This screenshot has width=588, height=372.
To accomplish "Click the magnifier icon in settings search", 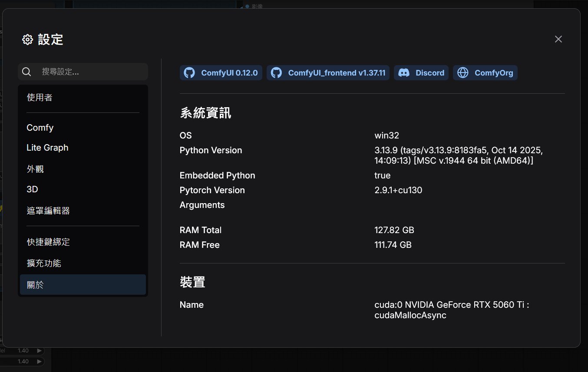I will [x=26, y=72].
